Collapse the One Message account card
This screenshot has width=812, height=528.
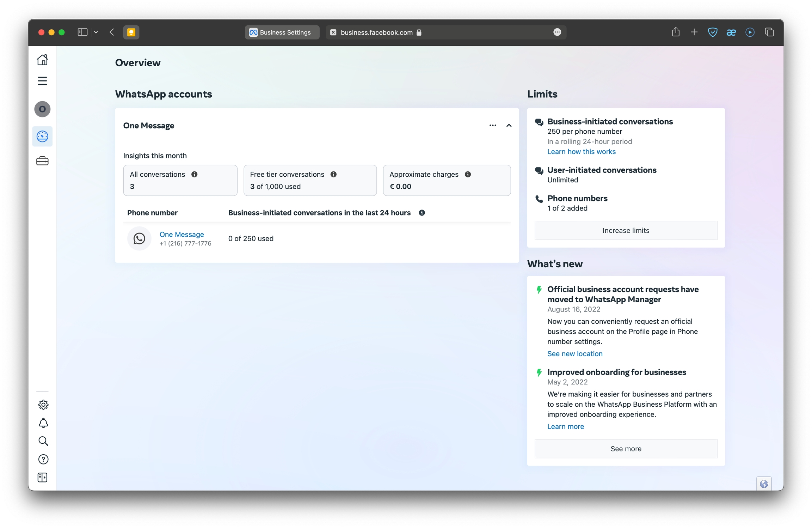tap(509, 126)
